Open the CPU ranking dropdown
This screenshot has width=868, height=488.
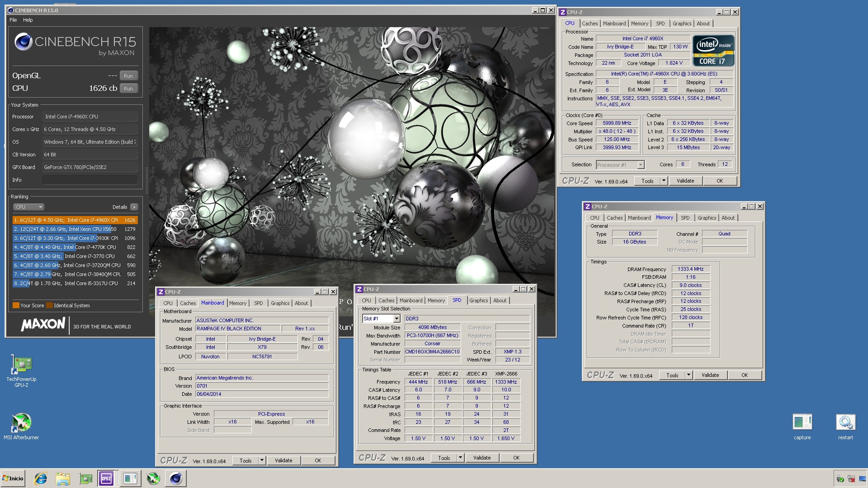[x=28, y=207]
